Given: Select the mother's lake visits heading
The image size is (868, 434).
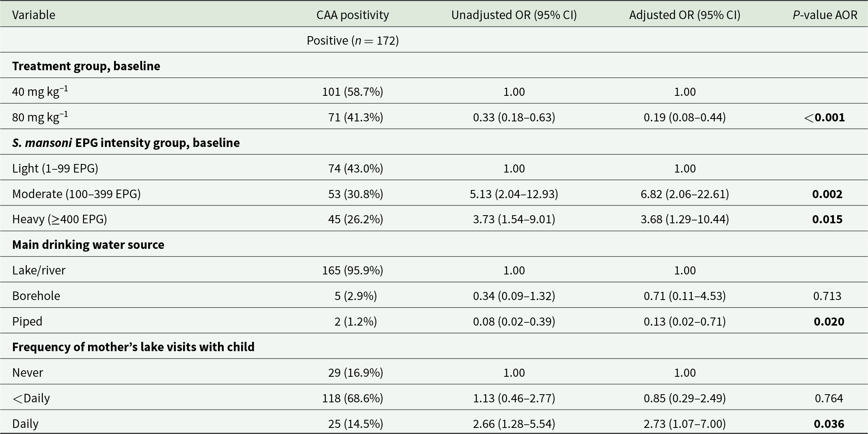Looking at the screenshot, I should (133, 347).
